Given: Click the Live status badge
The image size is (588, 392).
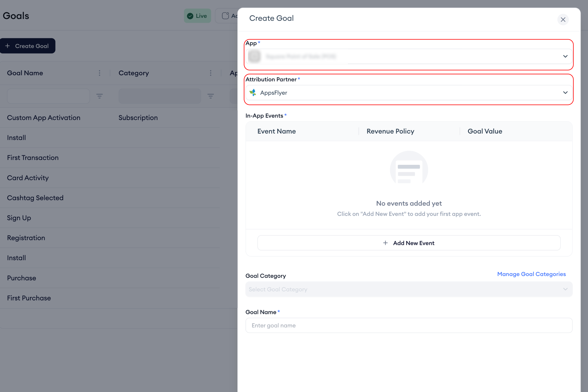Looking at the screenshot, I should [197, 16].
